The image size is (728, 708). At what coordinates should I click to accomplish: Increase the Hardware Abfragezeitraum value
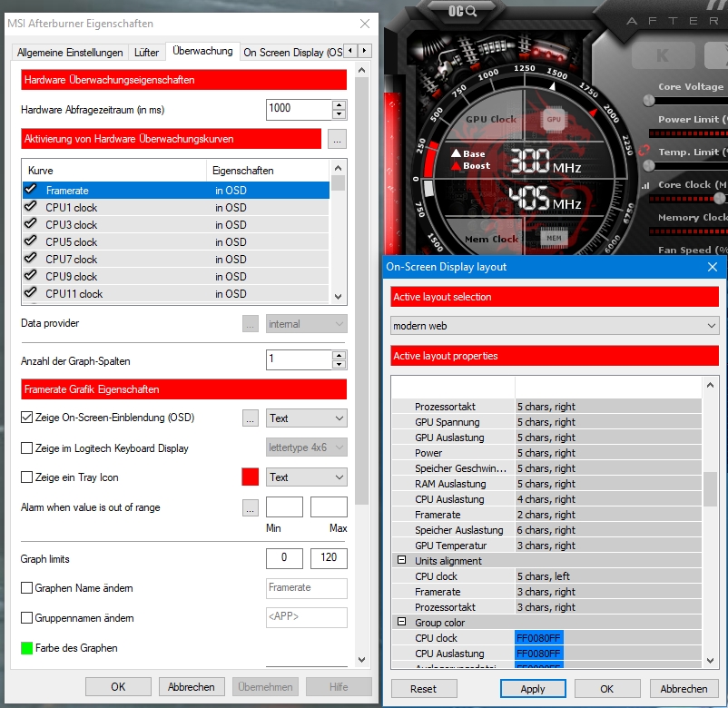(x=339, y=105)
